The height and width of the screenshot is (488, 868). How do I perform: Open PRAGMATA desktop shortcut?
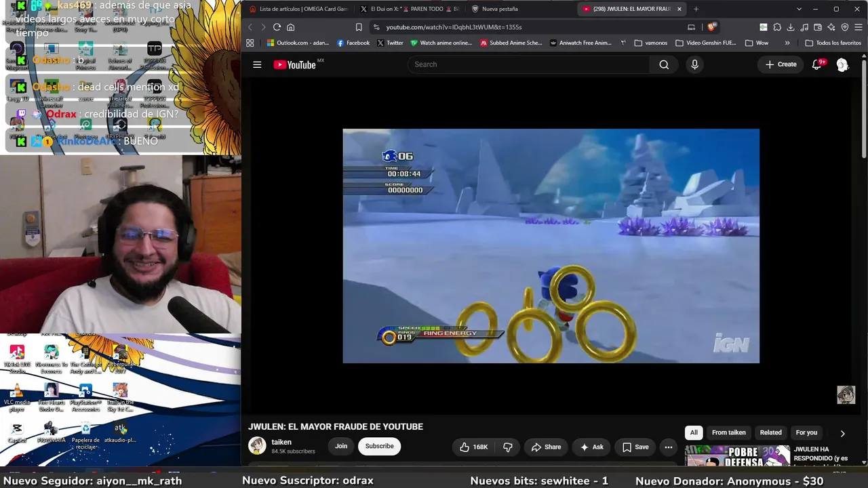point(51,432)
